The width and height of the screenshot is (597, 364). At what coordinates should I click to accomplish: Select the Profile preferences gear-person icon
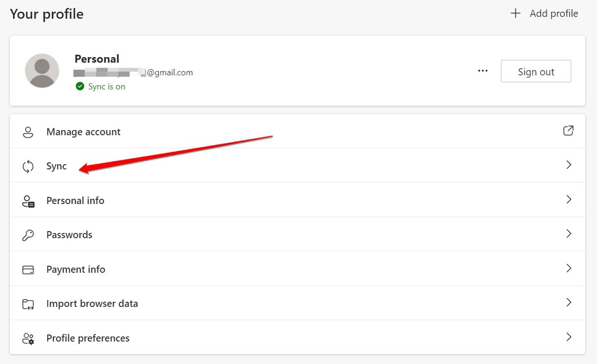[x=28, y=338]
